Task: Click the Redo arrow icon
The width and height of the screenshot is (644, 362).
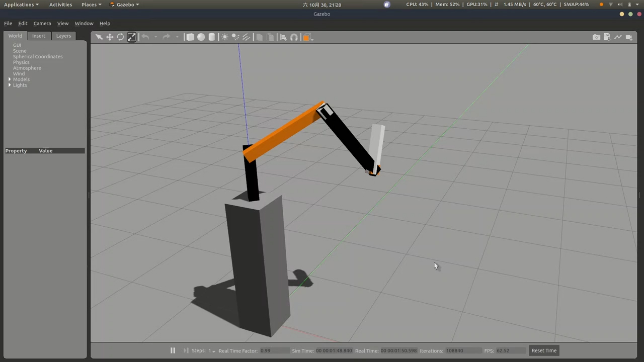Action: click(166, 37)
